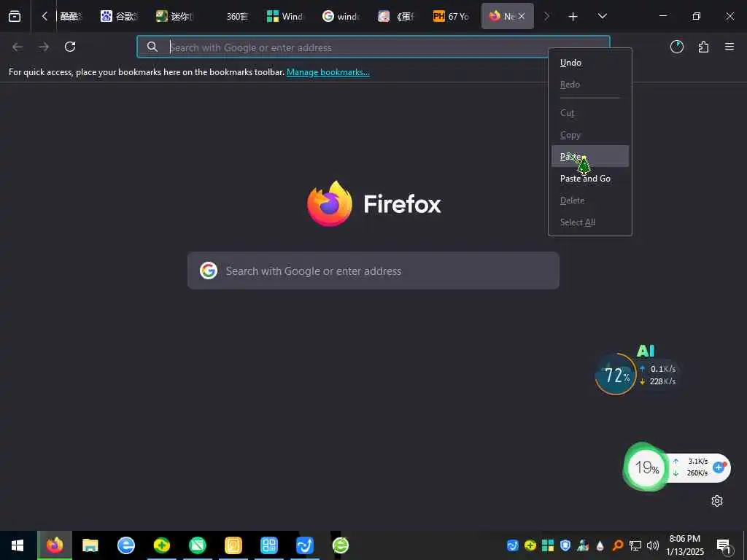Viewport: 747px width, 560px height.
Task: Close the current New Tab
Action: pos(522,16)
